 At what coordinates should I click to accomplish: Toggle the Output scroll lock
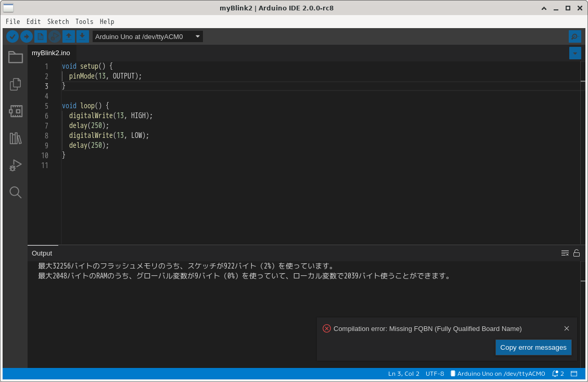[577, 253]
